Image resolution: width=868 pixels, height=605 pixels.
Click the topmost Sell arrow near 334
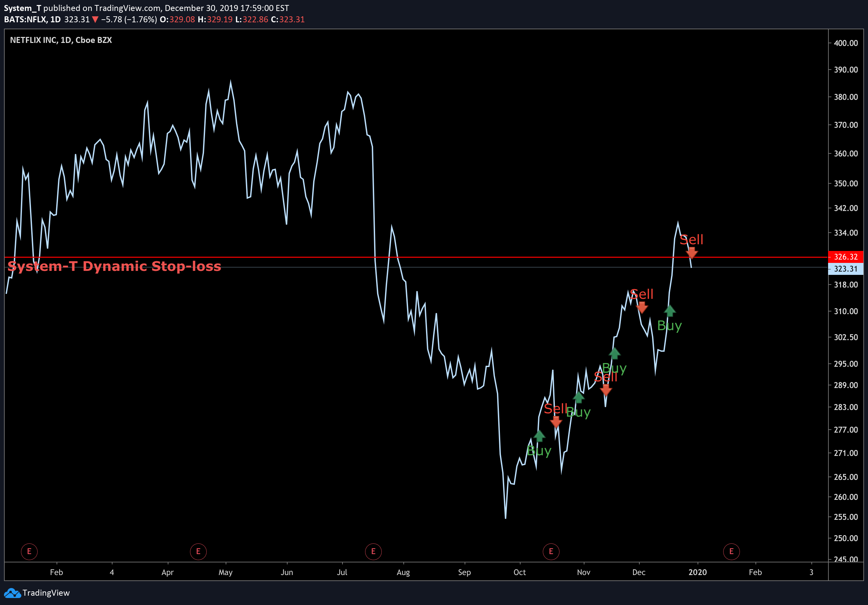coord(692,253)
